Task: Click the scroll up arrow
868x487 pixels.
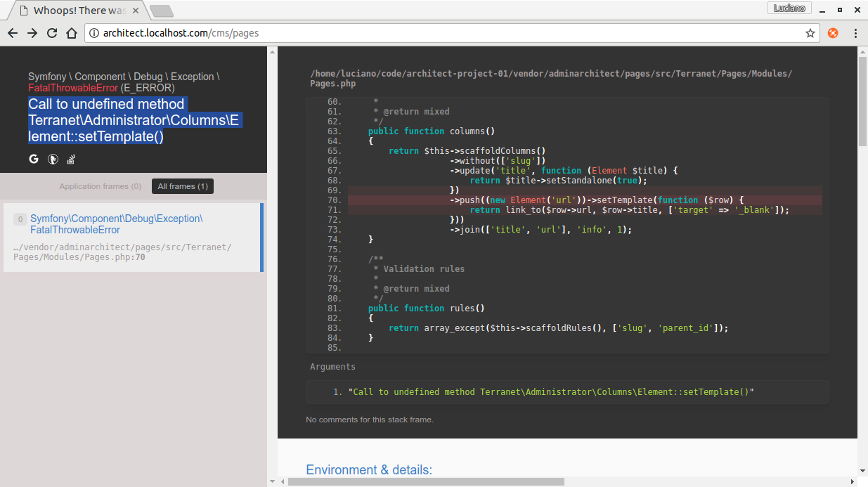Action: 862,51
